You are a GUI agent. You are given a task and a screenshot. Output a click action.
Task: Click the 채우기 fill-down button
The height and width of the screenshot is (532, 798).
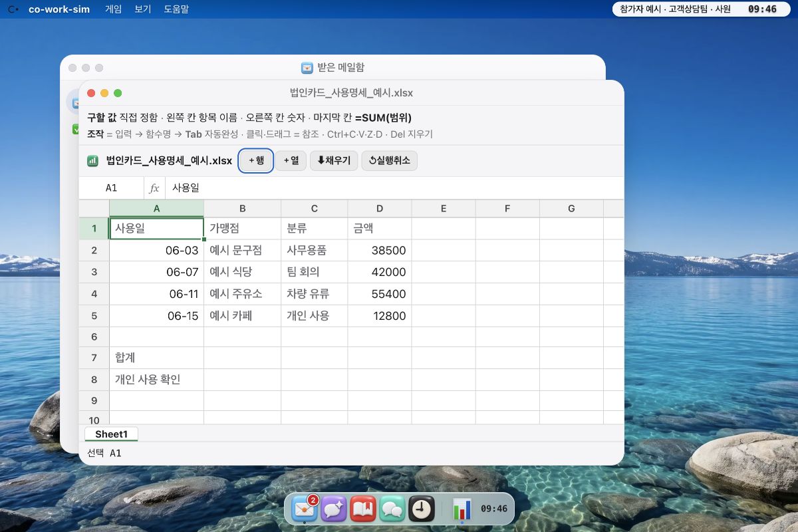pyautogui.click(x=334, y=160)
